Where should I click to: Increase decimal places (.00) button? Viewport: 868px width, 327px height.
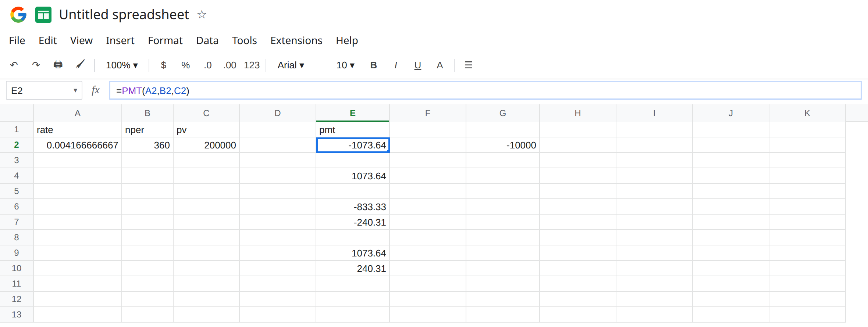click(230, 65)
